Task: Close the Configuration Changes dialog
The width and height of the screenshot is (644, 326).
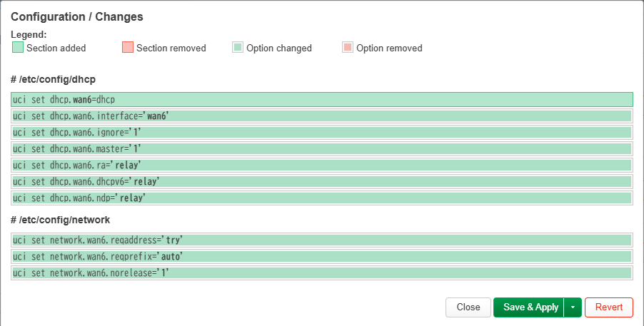Action: [x=468, y=307]
